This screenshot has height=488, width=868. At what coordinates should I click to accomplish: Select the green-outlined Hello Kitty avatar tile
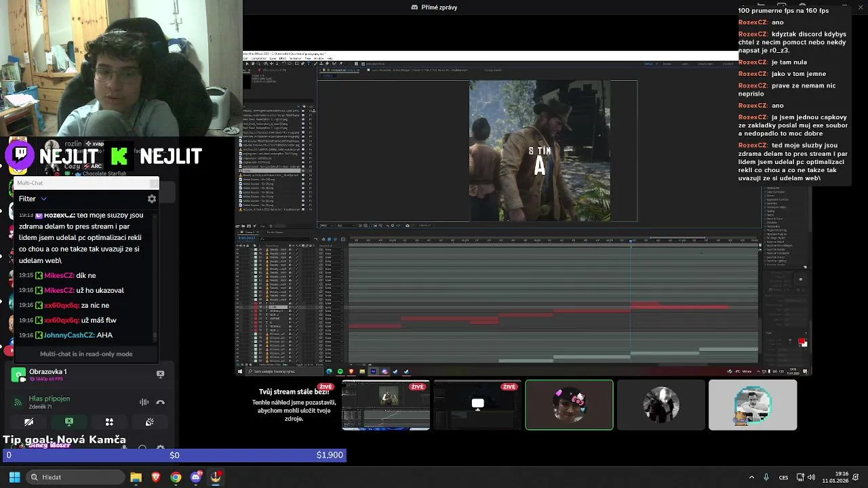pos(569,405)
